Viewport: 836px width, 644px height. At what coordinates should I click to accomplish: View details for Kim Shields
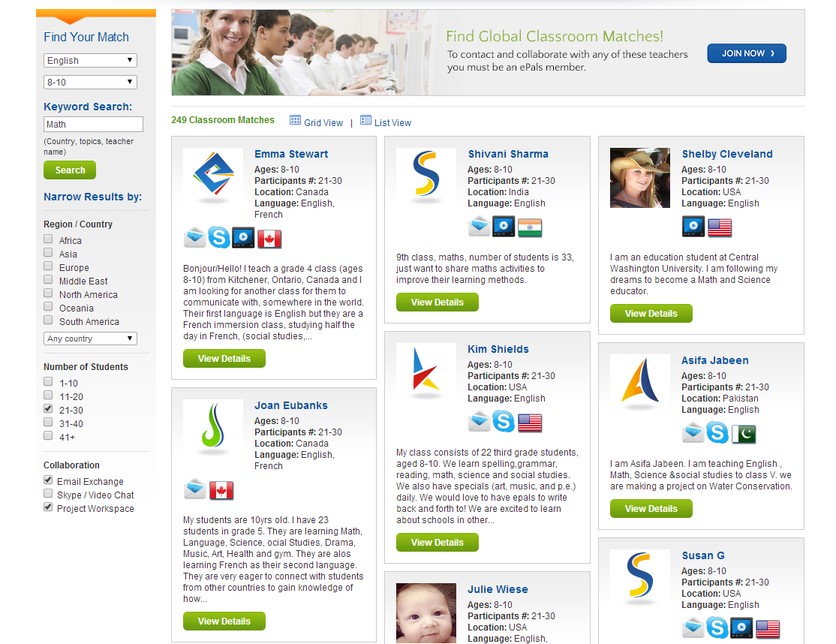pyautogui.click(x=438, y=542)
